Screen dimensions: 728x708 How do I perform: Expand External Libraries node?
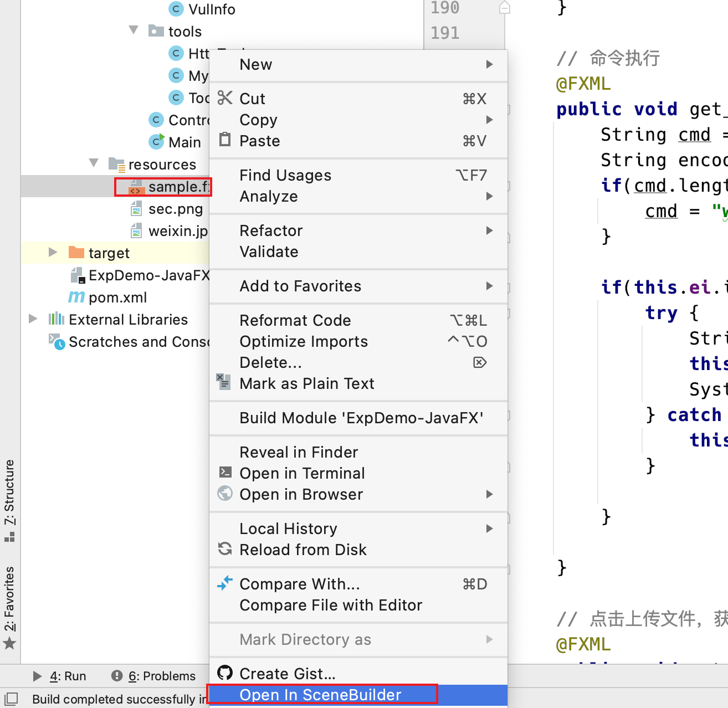(33, 319)
